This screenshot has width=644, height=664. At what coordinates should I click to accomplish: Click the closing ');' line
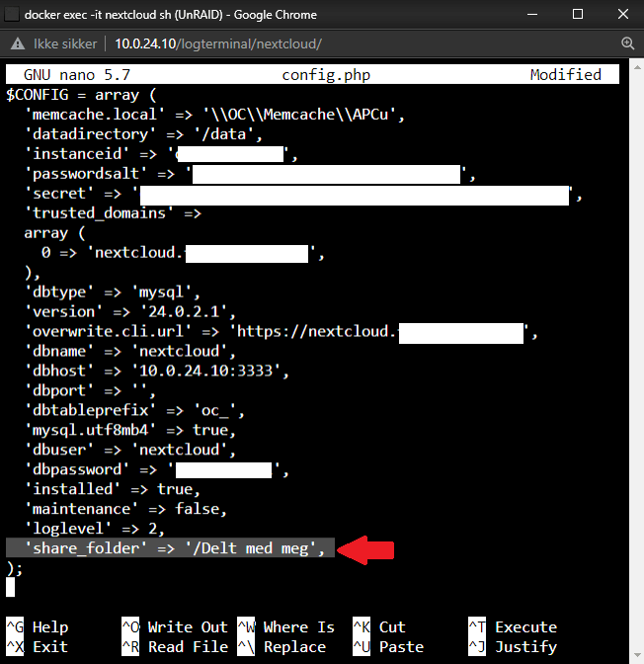tap(15, 568)
